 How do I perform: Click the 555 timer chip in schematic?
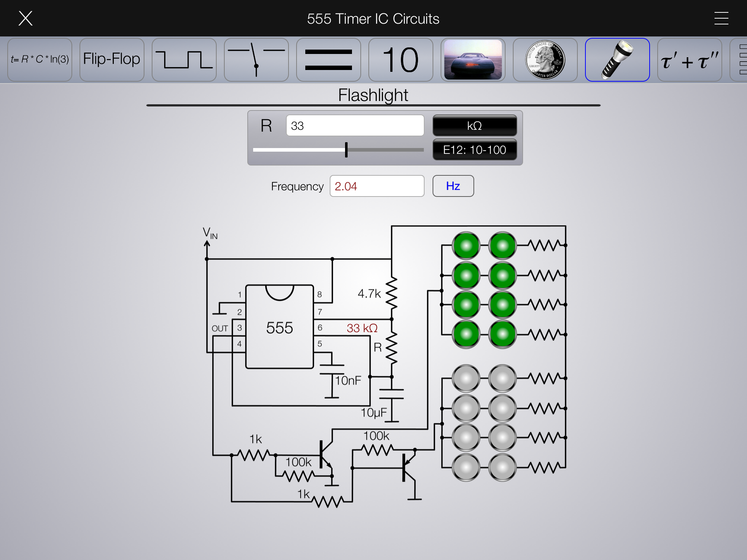tap(279, 327)
